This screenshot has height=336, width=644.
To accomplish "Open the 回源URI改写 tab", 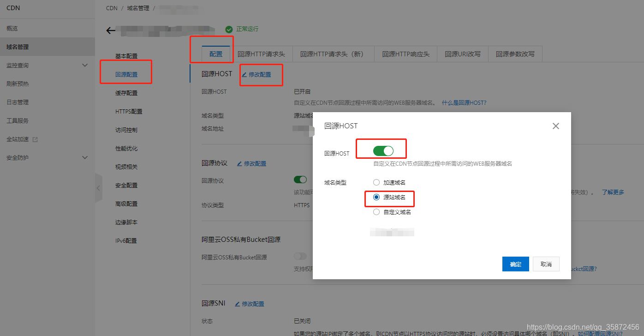I will [463, 54].
